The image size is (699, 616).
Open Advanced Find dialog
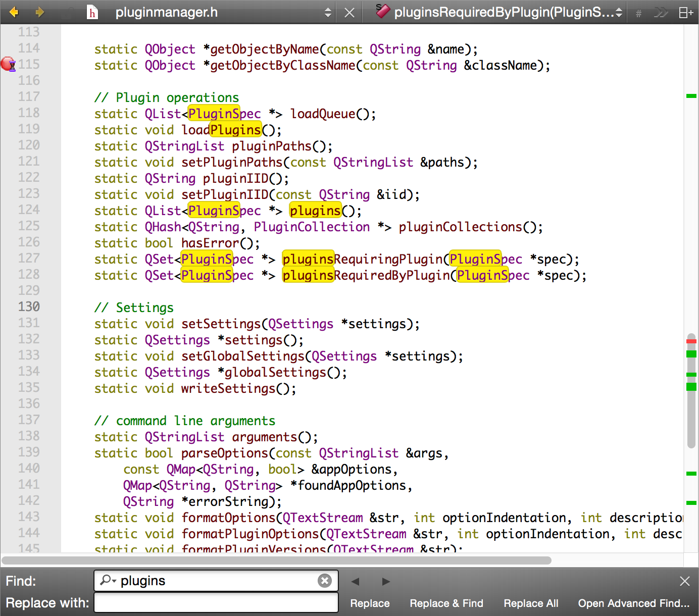coord(633,603)
